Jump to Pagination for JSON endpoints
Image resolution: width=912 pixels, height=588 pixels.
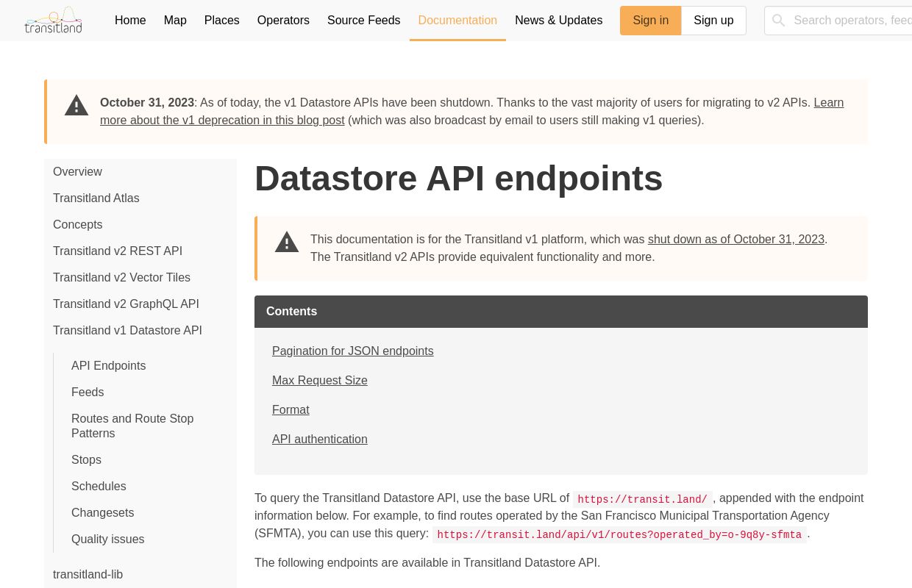[352, 351]
